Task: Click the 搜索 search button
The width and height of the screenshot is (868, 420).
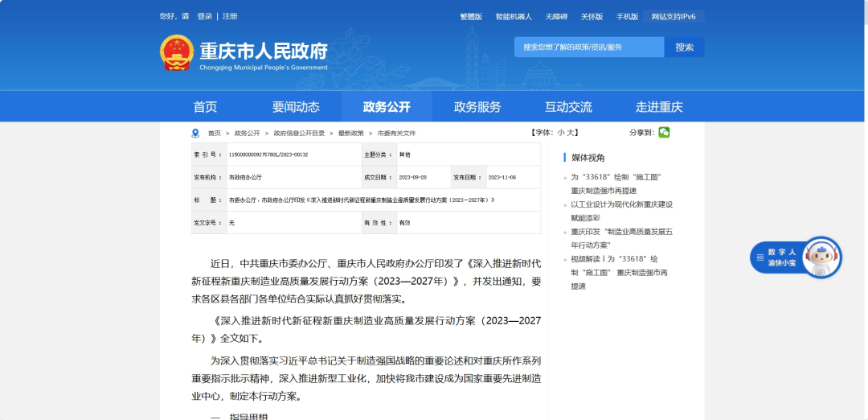Action: pos(684,47)
